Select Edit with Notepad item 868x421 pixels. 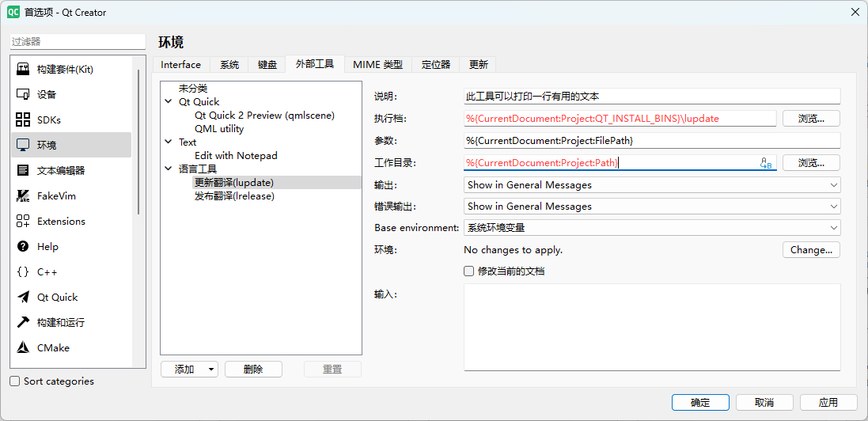236,156
